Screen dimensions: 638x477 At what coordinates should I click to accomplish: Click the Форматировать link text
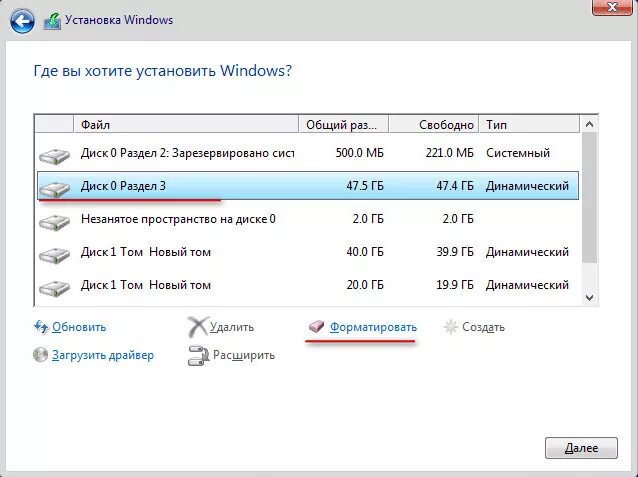(x=373, y=327)
